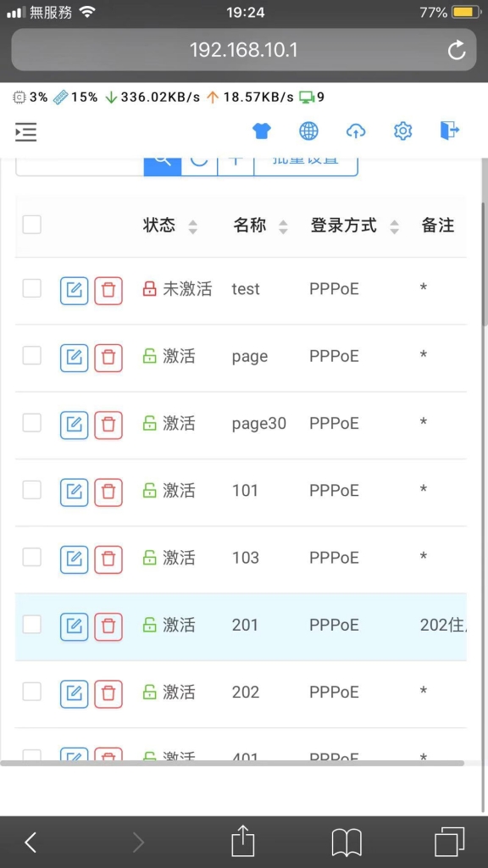Edit the page account row
488x868 pixels.
[x=75, y=358]
